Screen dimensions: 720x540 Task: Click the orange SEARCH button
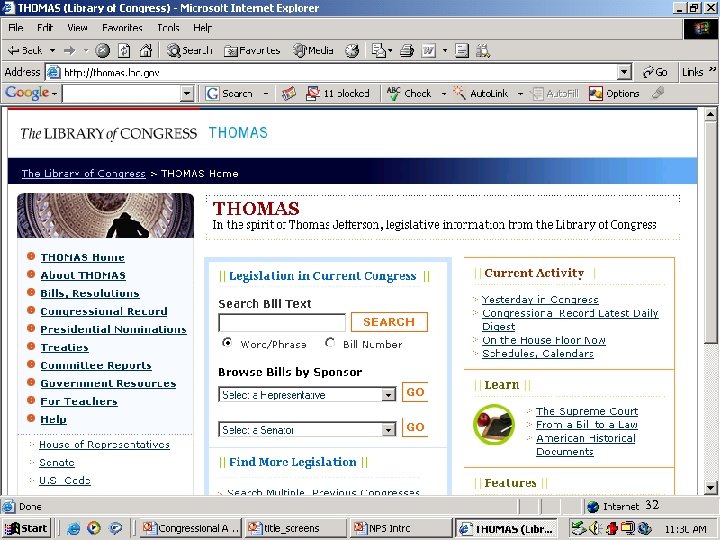[389, 322]
